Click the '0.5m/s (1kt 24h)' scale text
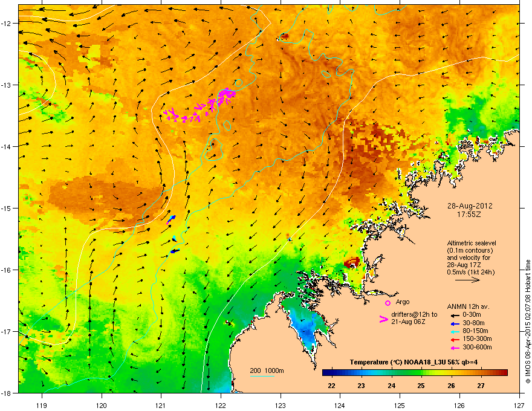The width and height of the screenshot is (532, 411). point(471,272)
